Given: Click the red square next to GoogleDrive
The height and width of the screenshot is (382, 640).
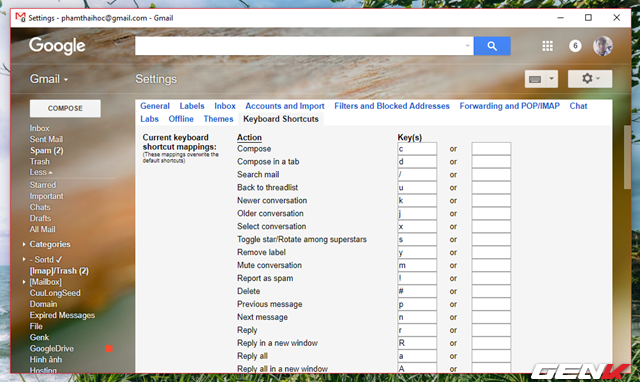Looking at the screenshot, I should 109,349.
